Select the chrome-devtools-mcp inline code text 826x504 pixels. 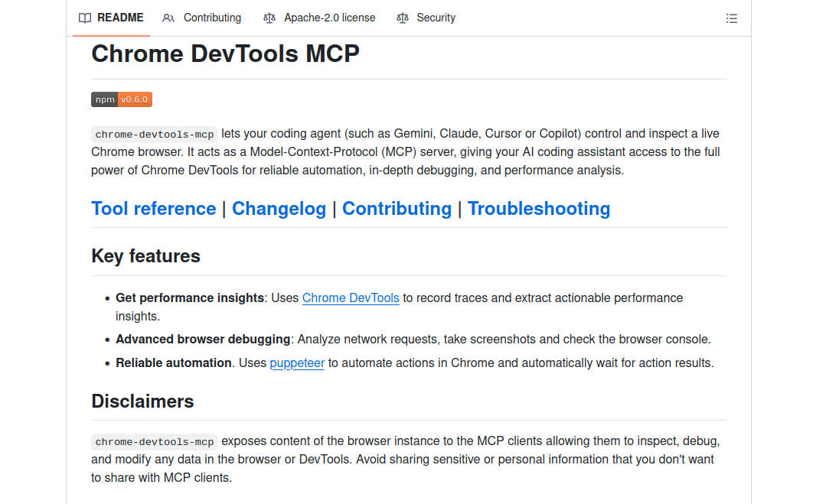click(x=154, y=134)
